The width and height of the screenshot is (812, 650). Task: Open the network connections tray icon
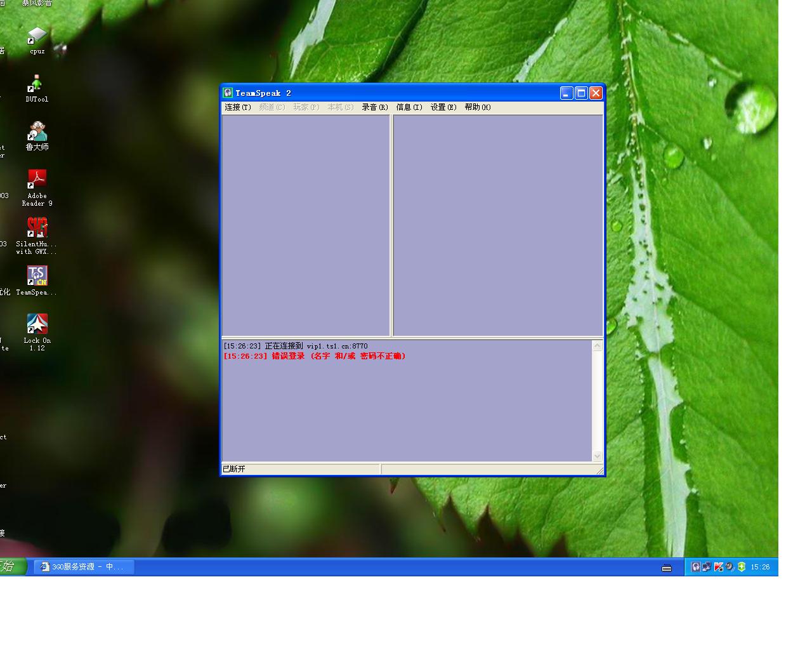tap(707, 567)
